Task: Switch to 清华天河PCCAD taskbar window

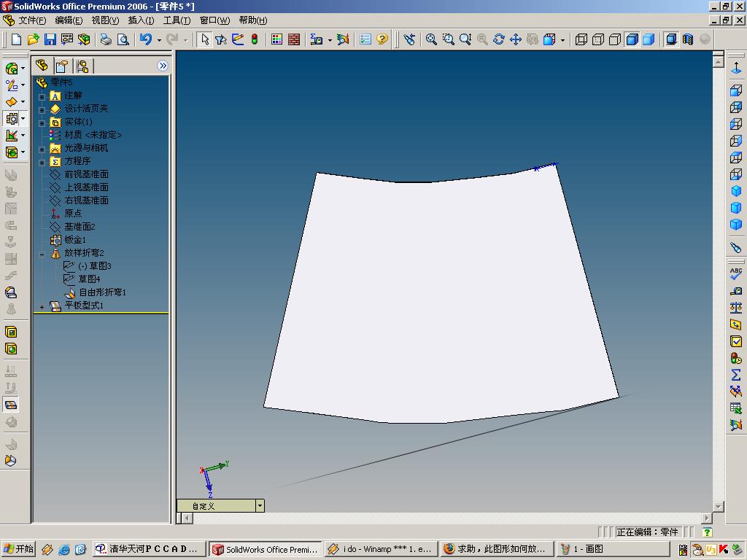Action: coord(149,549)
